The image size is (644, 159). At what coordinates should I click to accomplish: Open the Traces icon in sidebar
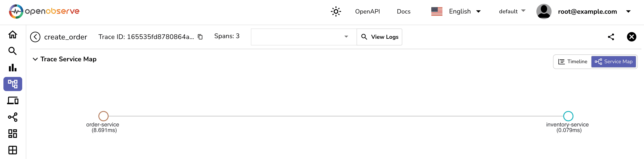pyautogui.click(x=13, y=84)
